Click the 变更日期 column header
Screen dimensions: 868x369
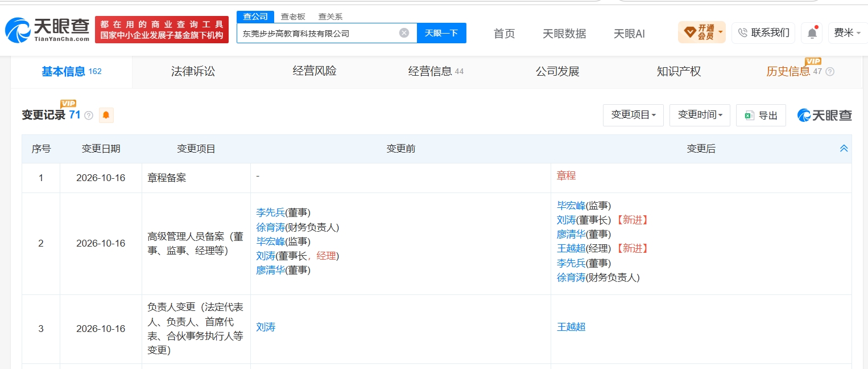point(101,149)
